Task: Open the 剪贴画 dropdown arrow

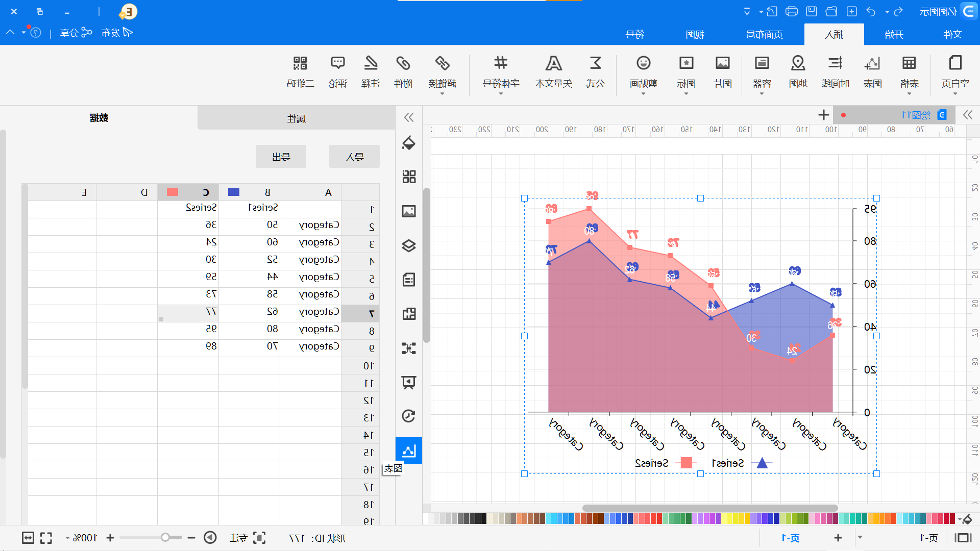Action: [643, 94]
